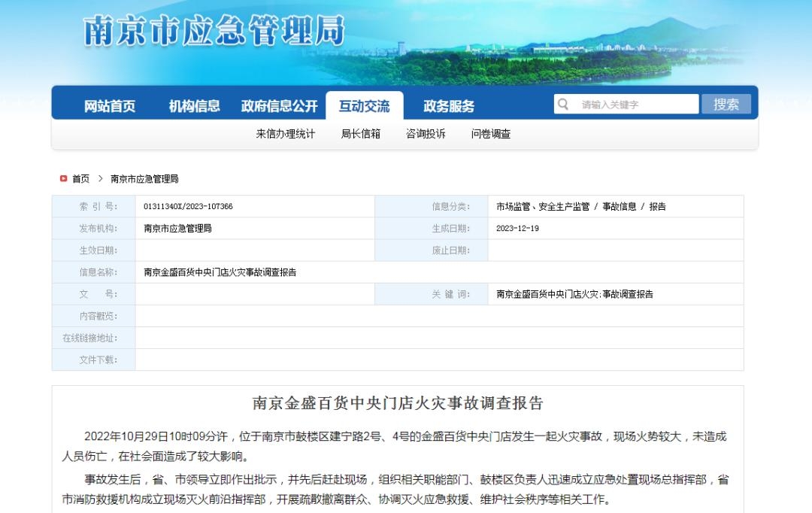Viewport: 812px width, 513px height.
Task: Open the 问卷调查 submenu item
Action: coord(492,134)
